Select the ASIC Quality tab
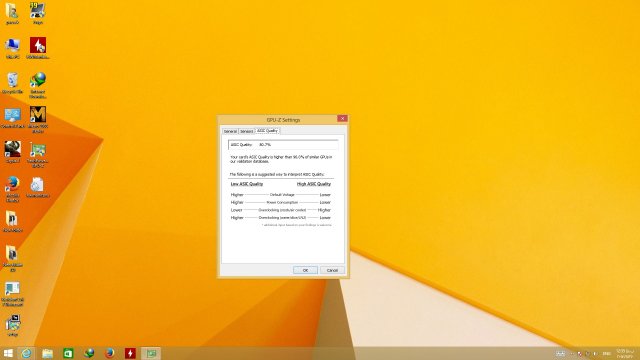The height and width of the screenshot is (360, 640). 267,131
